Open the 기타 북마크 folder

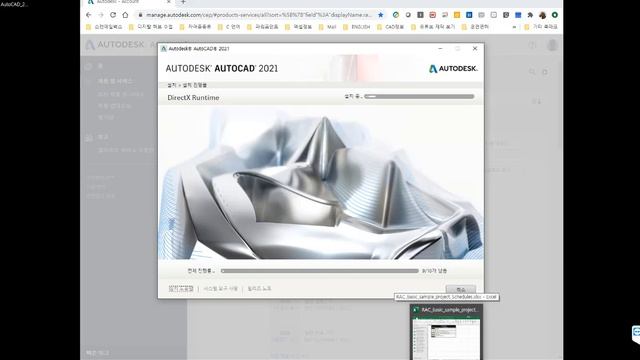[x=540, y=27]
